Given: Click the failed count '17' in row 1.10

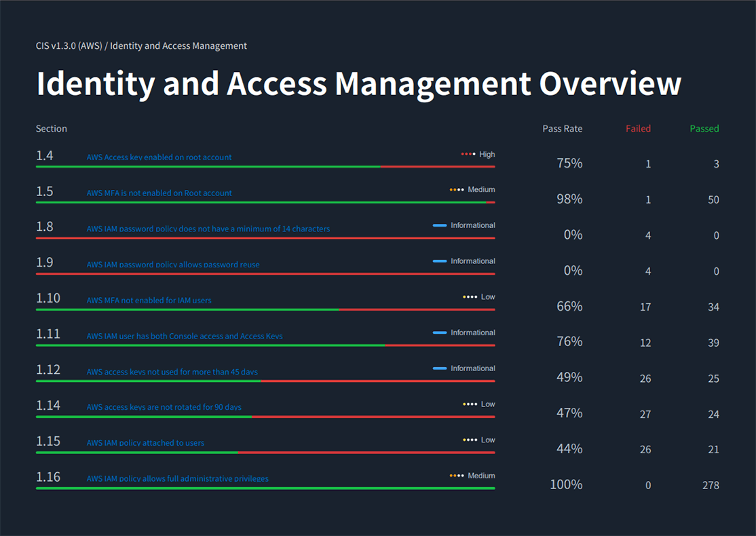Looking at the screenshot, I should click(645, 307).
